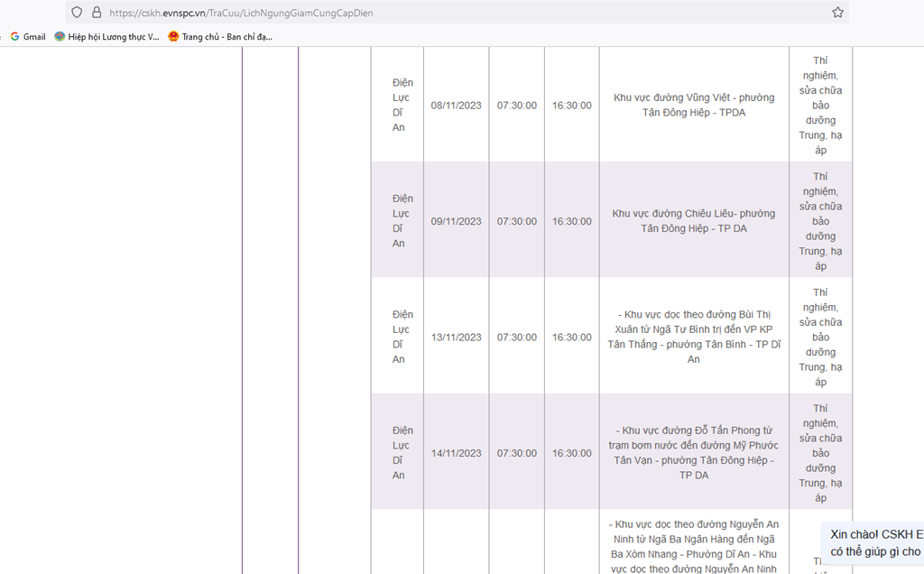Open the CSKH 'Xin chào!' chat popup

tap(875, 542)
